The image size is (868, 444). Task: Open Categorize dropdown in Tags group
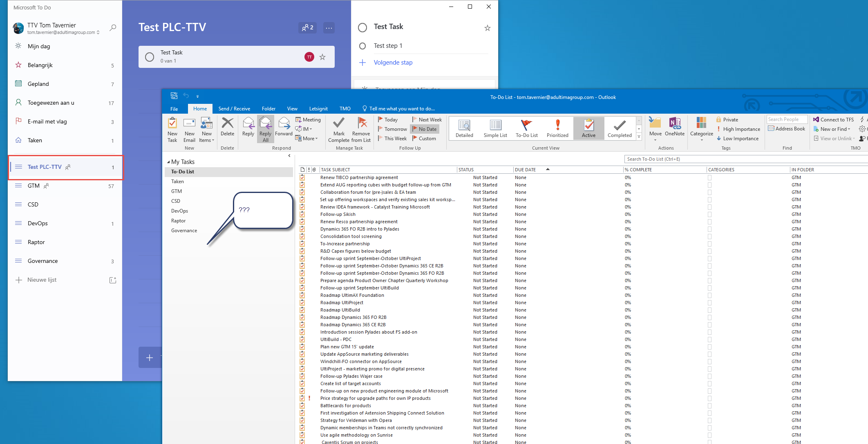[x=701, y=129]
